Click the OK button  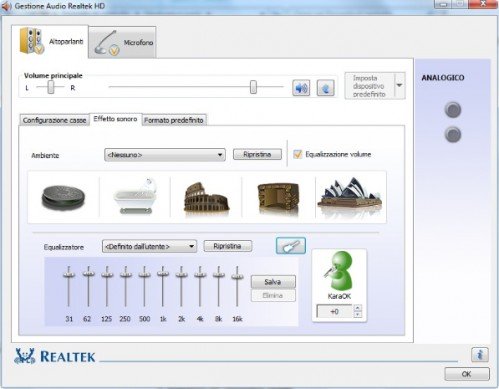tap(467, 374)
